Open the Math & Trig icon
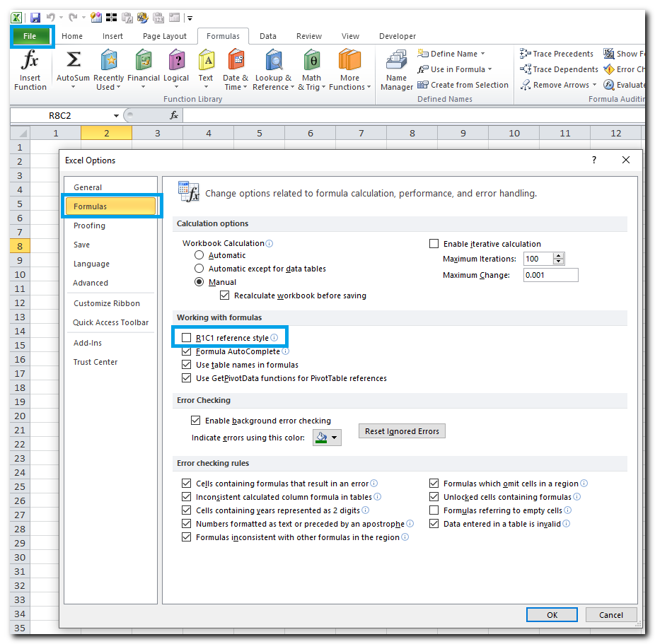Viewport: 655px width, 644px height. [311, 60]
